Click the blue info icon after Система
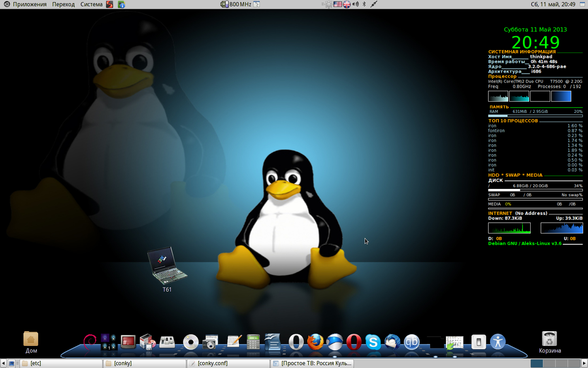Image resolution: width=588 pixels, height=368 pixels. [121, 4]
